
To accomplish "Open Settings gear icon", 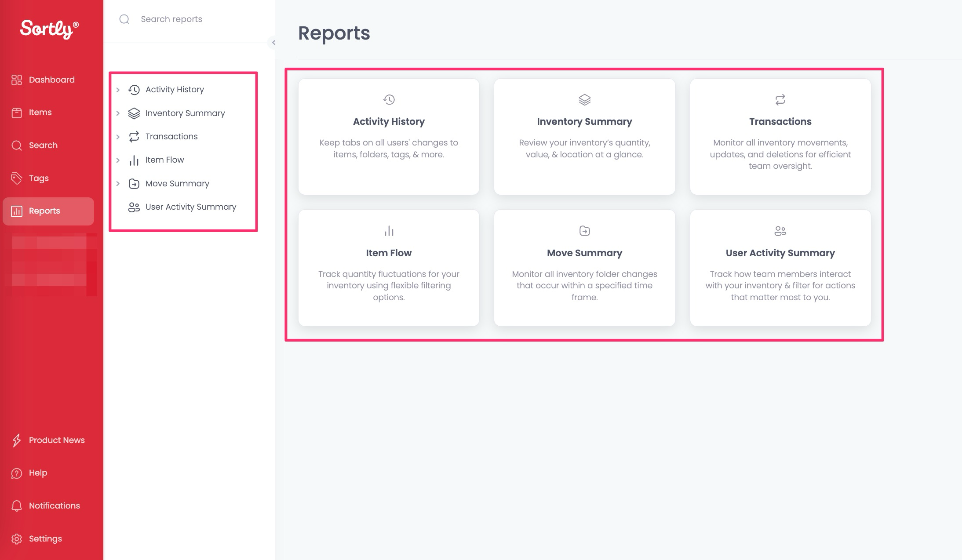I will coord(17,539).
